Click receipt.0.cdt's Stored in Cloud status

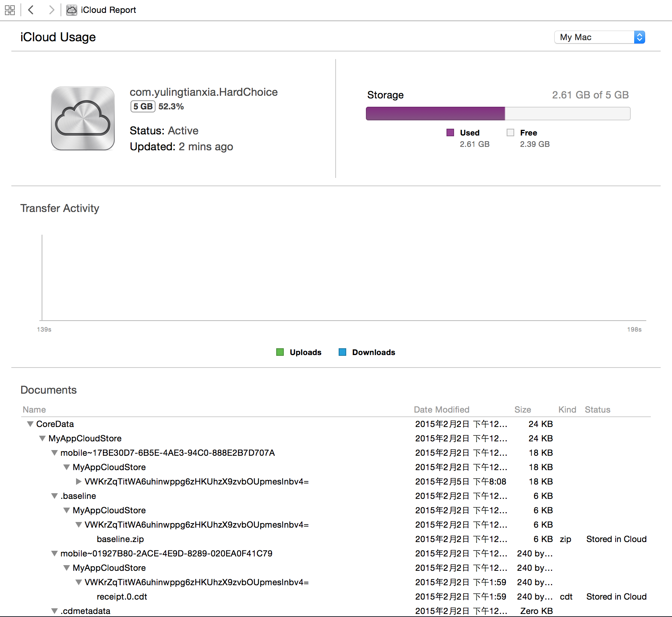click(616, 597)
